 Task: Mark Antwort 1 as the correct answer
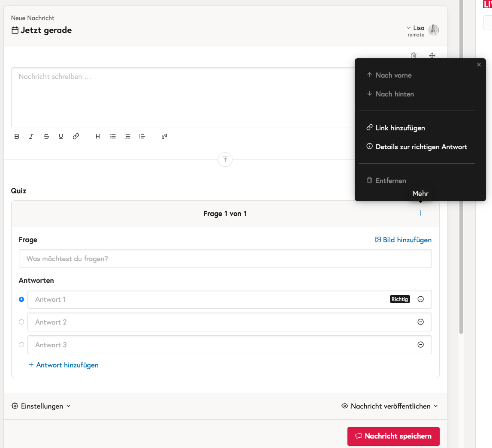click(21, 299)
